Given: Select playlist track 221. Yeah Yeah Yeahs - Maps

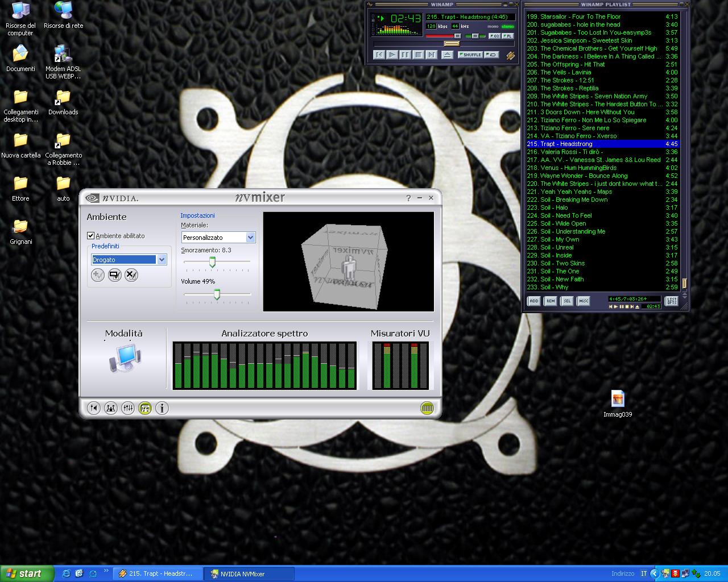Looking at the screenshot, I should [602, 192].
